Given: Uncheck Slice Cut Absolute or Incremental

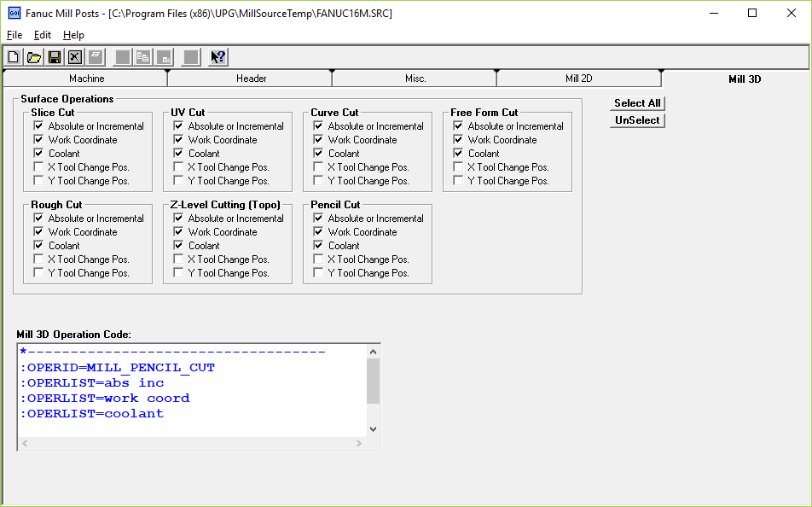Looking at the screenshot, I should [38, 126].
